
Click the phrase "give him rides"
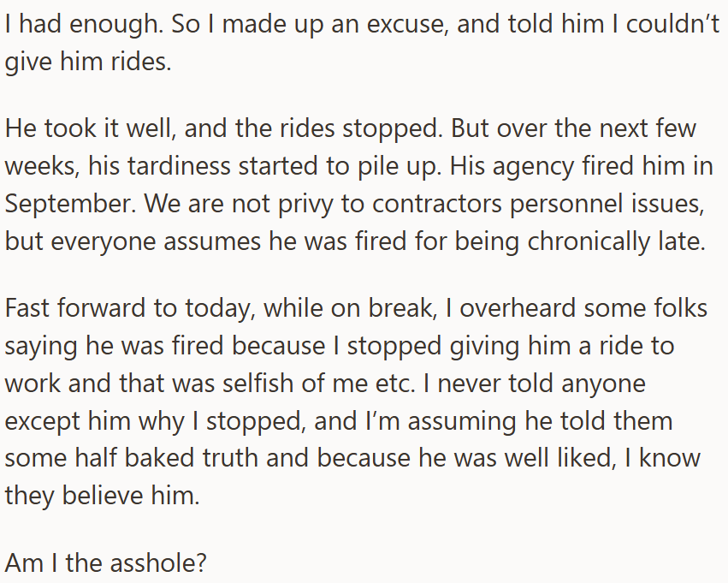pyautogui.click(x=87, y=62)
